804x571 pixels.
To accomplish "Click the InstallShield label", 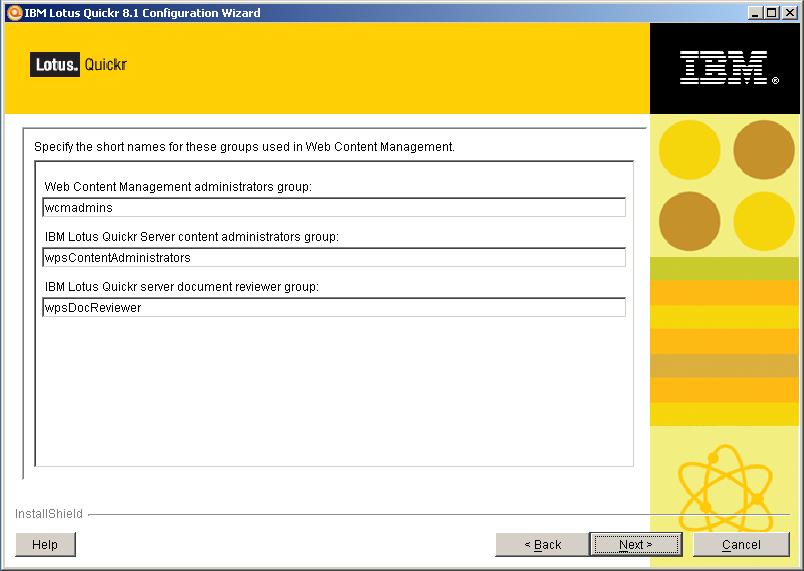I will 49,514.
